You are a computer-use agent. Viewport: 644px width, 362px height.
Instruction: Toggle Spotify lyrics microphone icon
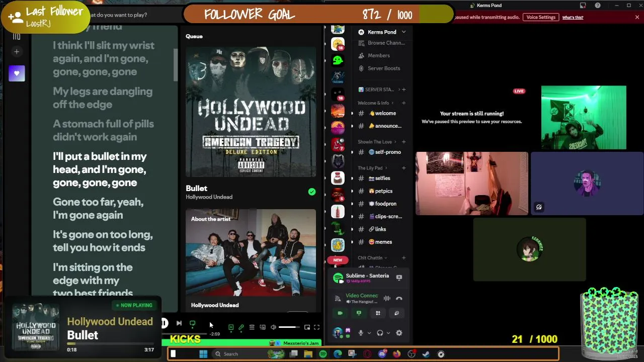tap(242, 327)
